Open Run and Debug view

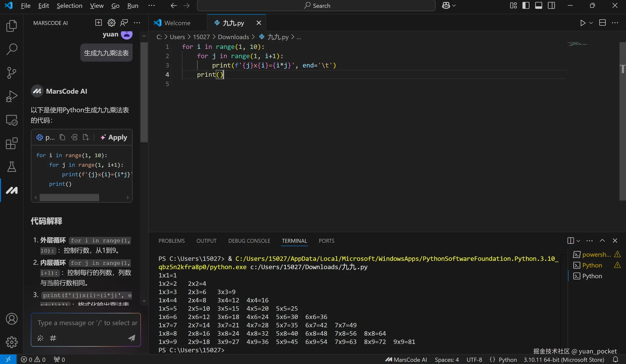[x=11, y=96]
